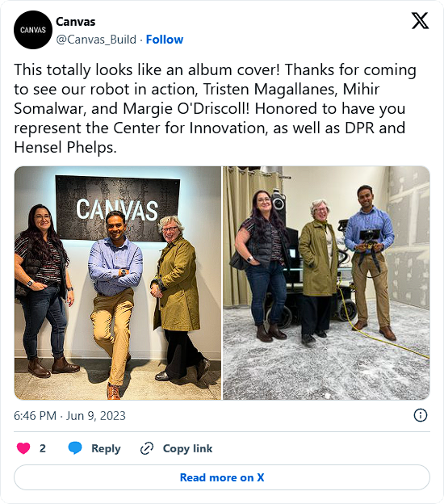Open the right photo with the robot
This screenshot has width=444, height=504.
[326, 283]
